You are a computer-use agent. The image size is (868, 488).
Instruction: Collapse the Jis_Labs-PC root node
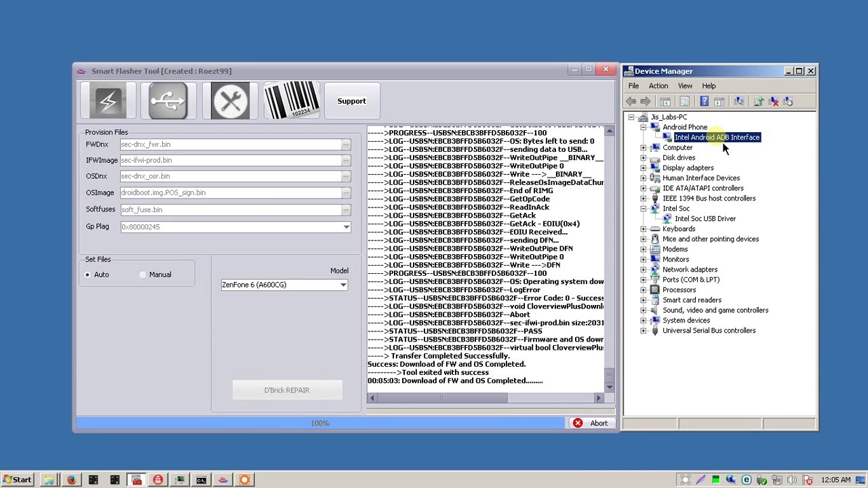[631, 117]
